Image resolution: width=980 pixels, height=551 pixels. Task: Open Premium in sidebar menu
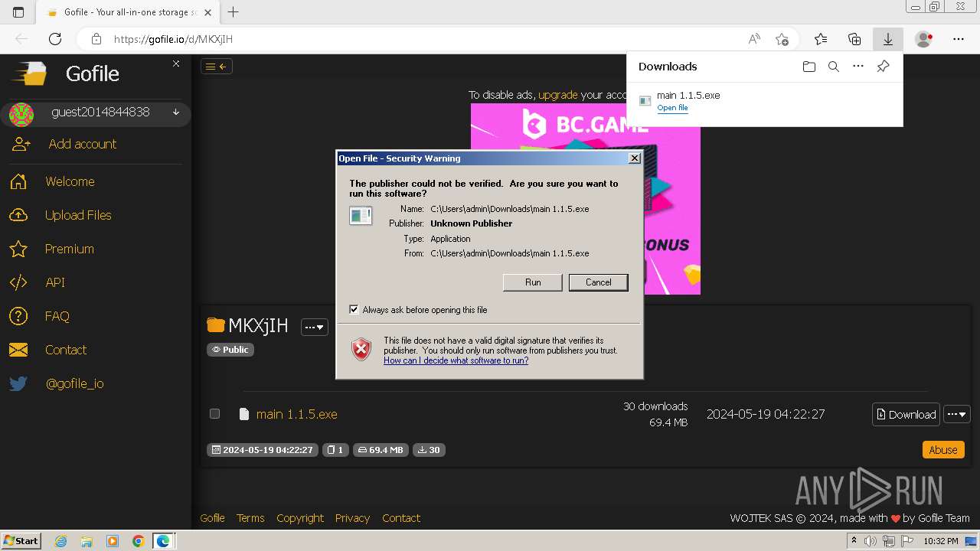point(70,249)
